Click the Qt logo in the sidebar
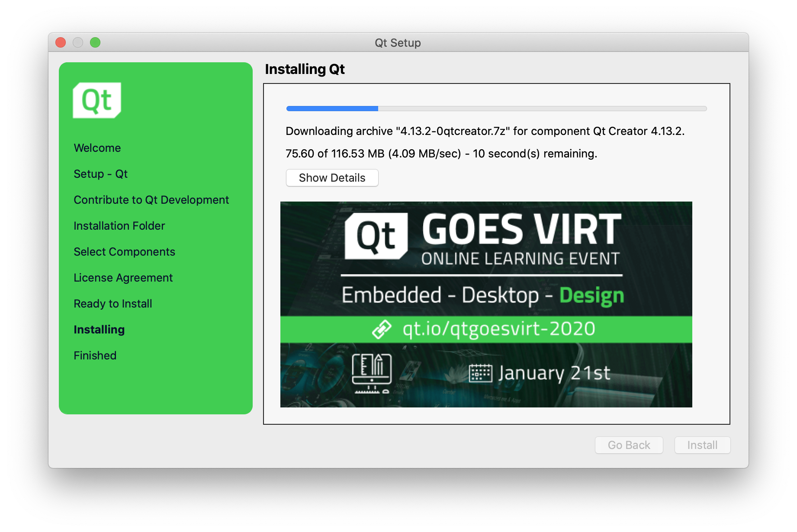797x532 pixels. 97,100
